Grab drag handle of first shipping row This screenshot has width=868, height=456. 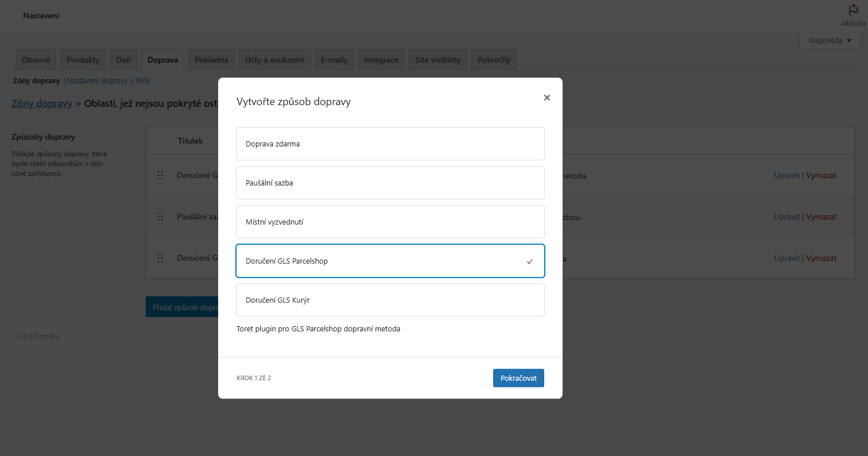tap(160, 176)
